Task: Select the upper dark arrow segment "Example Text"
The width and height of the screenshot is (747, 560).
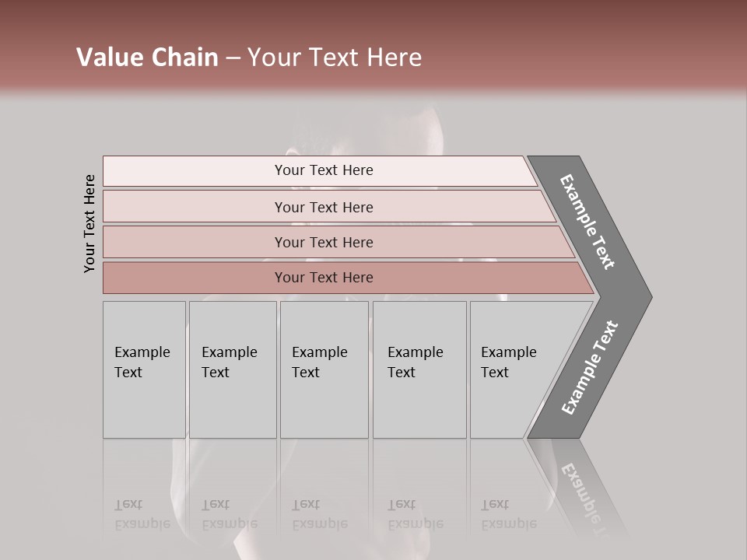Action: click(588, 222)
